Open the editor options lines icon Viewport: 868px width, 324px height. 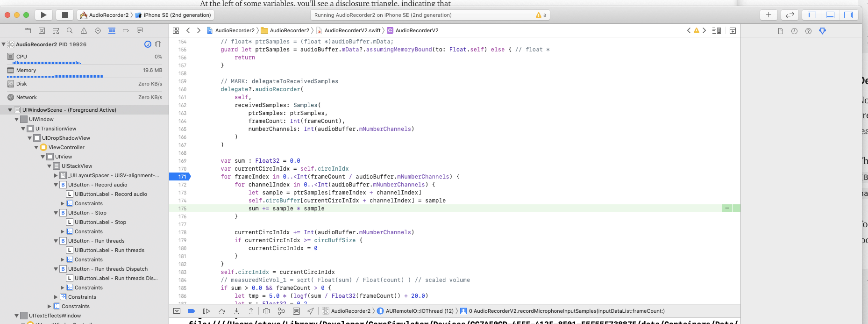click(x=717, y=30)
